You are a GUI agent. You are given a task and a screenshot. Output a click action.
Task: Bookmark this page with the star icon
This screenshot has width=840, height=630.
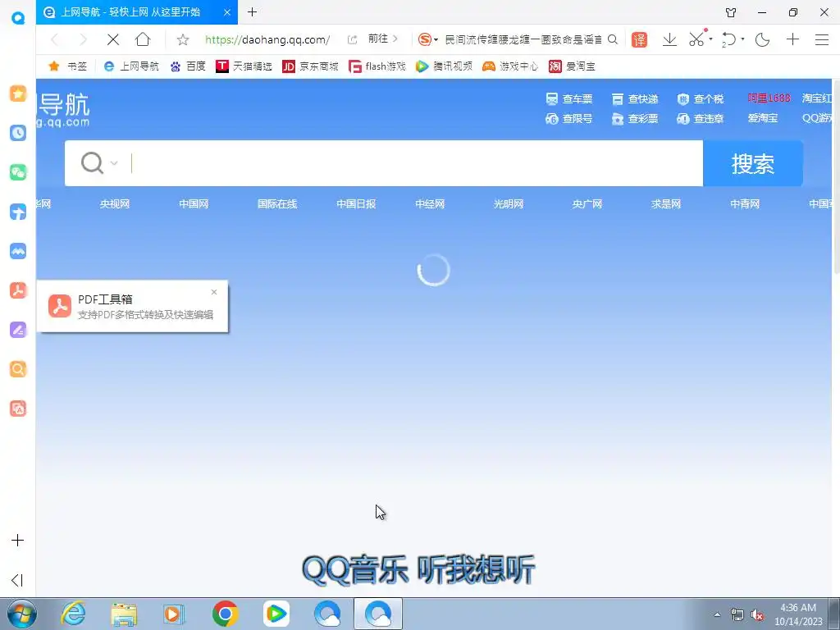pos(183,39)
